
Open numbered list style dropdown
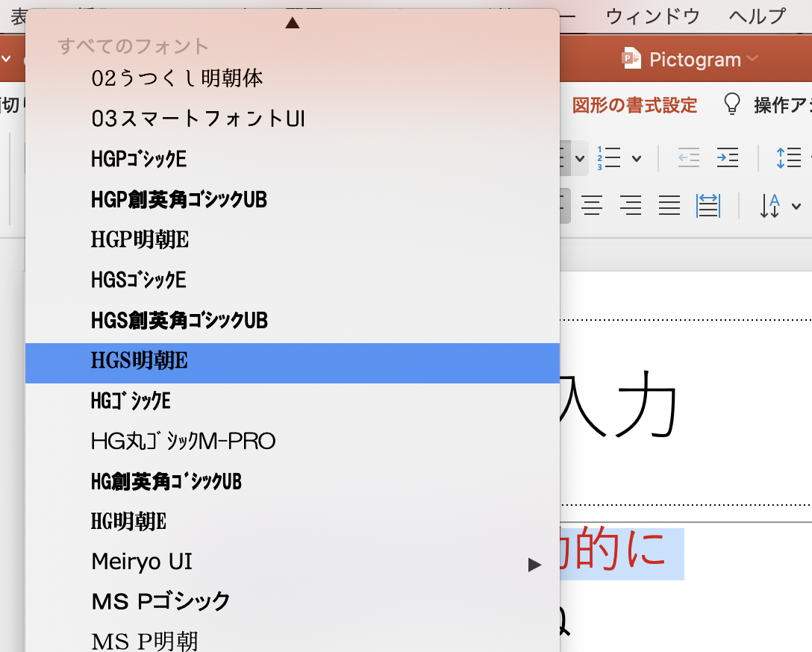click(637, 158)
